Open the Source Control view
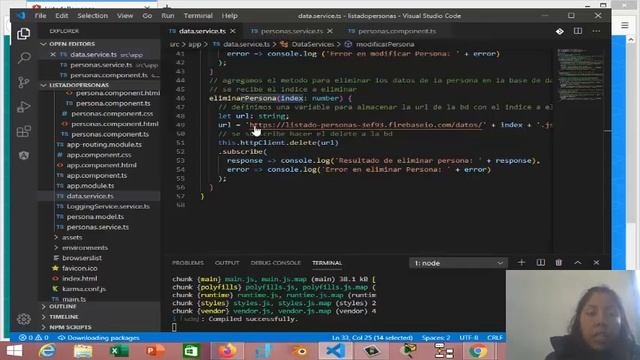The width and height of the screenshot is (640, 360). click(24, 82)
